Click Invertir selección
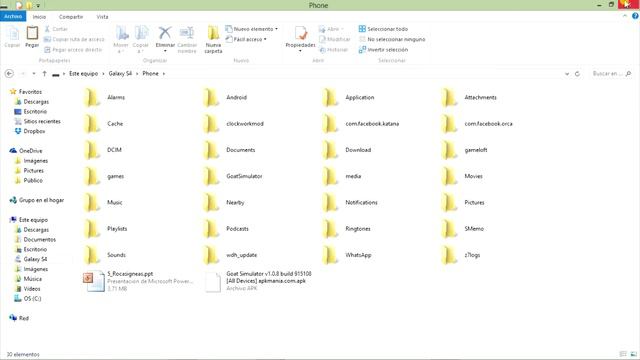The image size is (640, 360). tap(383, 49)
